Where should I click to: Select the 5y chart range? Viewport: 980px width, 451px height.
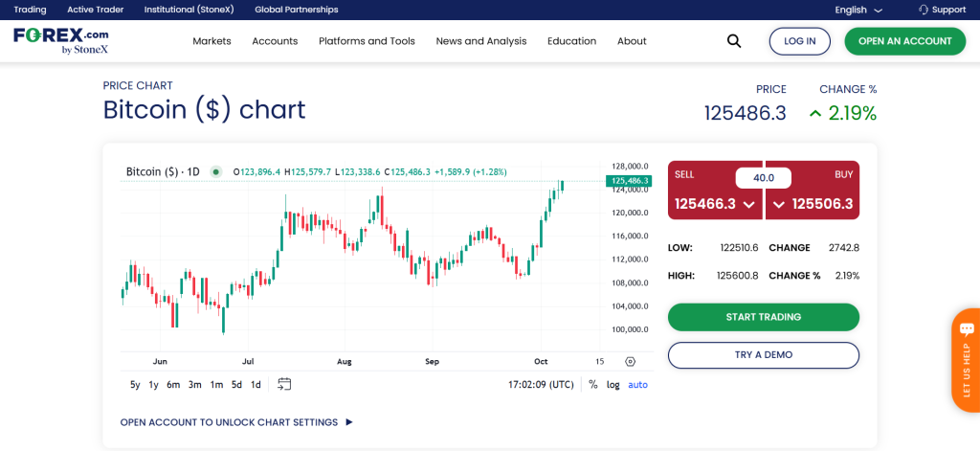135,385
